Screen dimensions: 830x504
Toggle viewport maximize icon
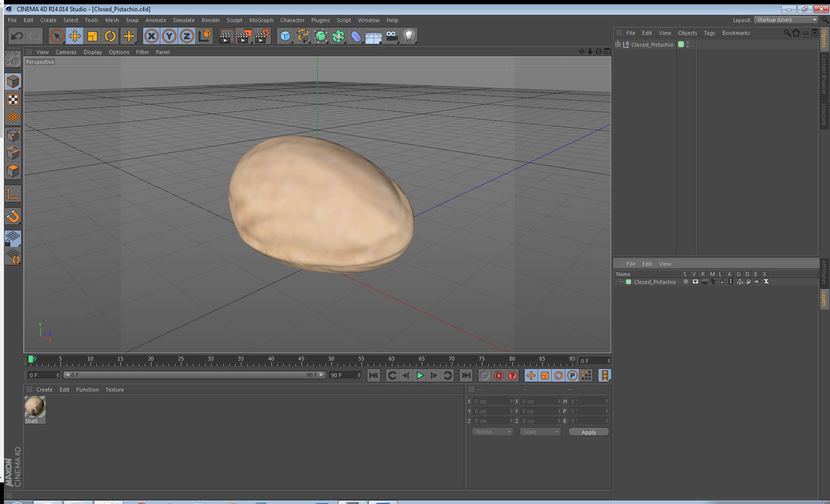(x=607, y=51)
